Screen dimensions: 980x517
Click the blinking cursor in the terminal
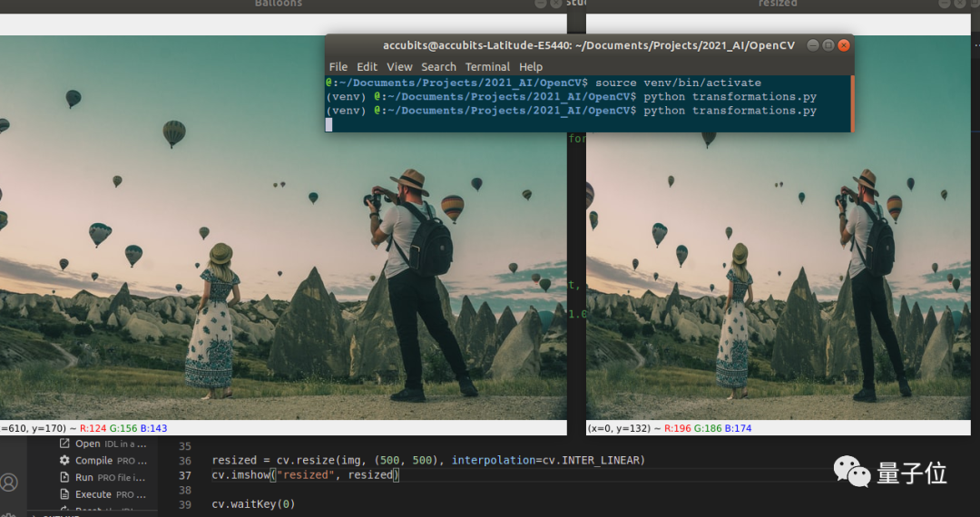click(x=328, y=124)
